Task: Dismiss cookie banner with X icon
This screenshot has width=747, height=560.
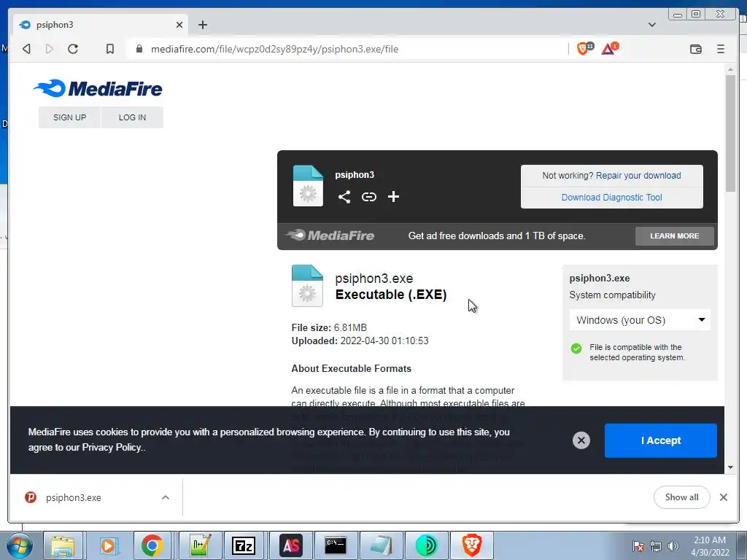Action: tap(581, 440)
